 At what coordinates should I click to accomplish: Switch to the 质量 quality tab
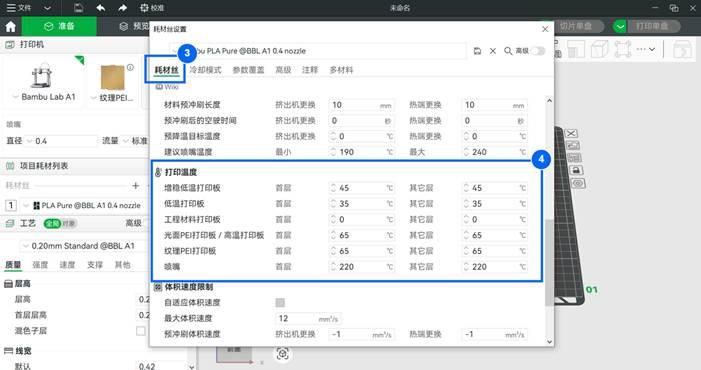coord(13,265)
